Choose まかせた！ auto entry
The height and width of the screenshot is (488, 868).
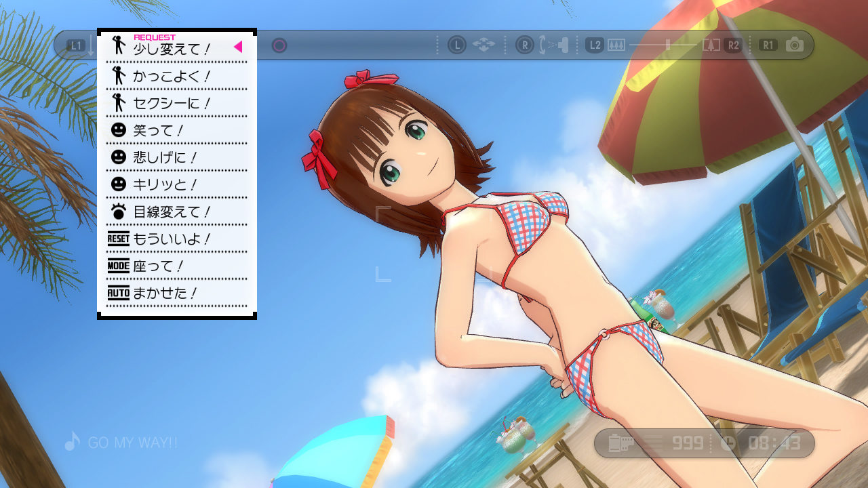click(176, 293)
